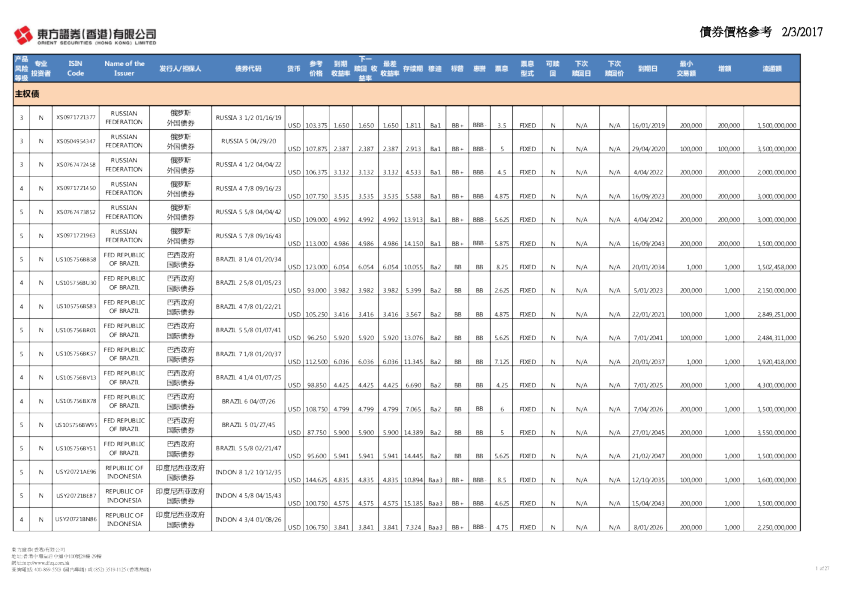Screen dimensions: 842x595
Task: Click the INDON 8 1/2 10/12/35 bond cell
Action: click(249, 470)
